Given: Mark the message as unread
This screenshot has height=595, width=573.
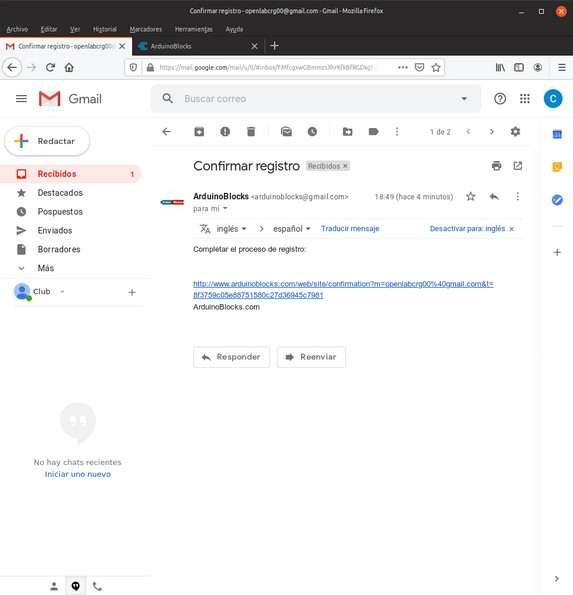Looking at the screenshot, I should [x=286, y=132].
